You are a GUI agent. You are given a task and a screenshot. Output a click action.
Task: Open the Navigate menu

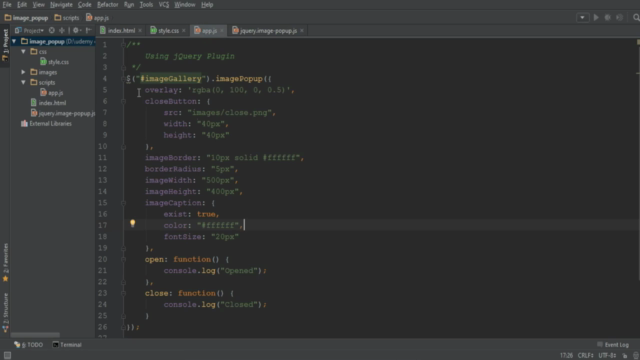(61, 4)
